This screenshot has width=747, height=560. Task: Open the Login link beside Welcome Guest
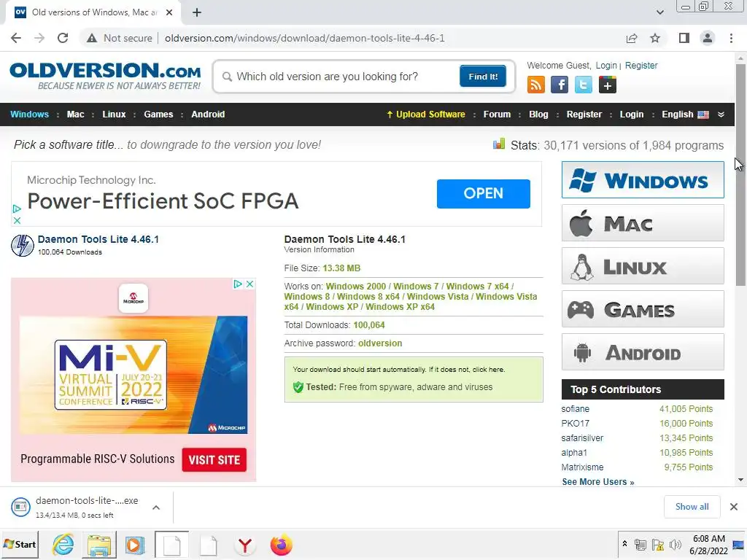(606, 65)
